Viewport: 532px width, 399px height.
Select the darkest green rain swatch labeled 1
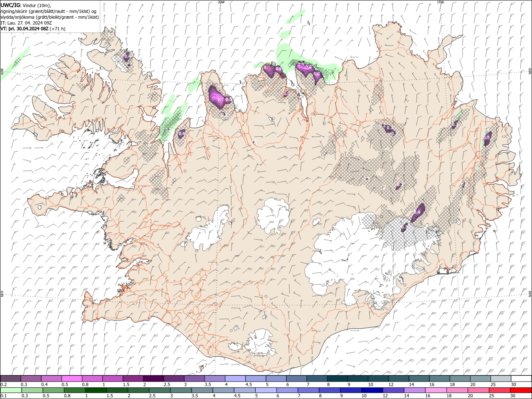(96, 390)
